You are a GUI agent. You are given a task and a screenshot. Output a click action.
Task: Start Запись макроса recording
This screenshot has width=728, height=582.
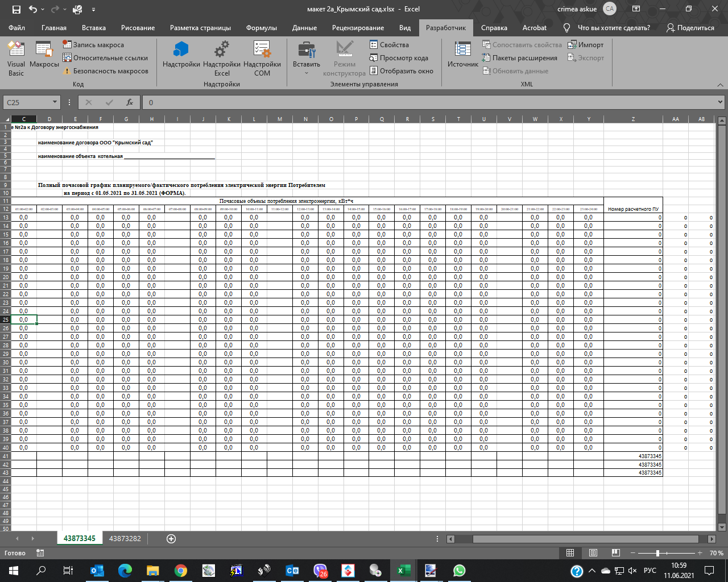pos(93,44)
